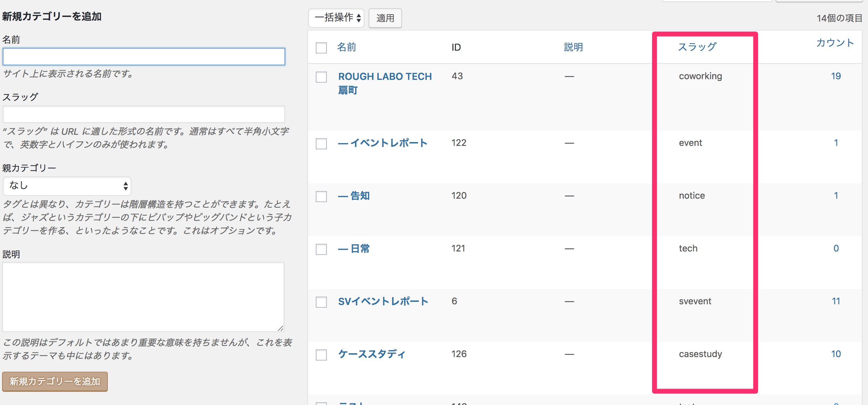The image size is (868, 405).
Task: Open the SVイベントレポート category link
Action: [383, 301]
